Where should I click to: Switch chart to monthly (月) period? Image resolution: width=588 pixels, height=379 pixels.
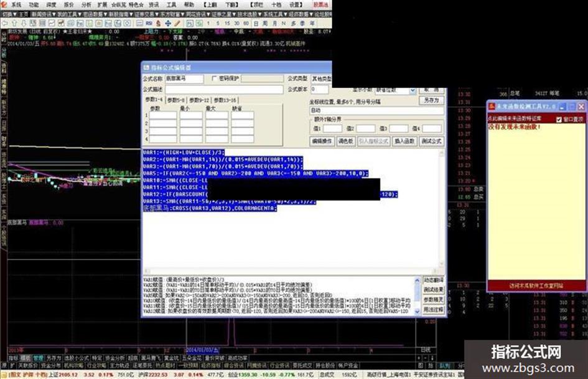[274, 23]
